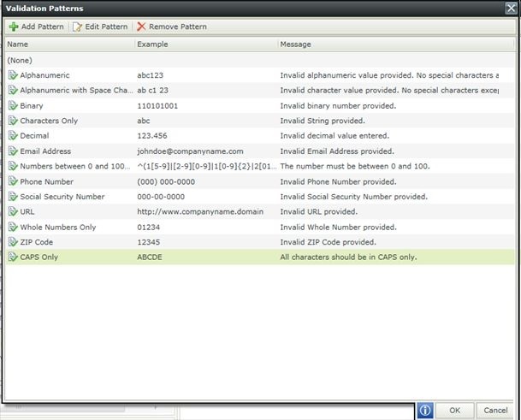This screenshot has width=521, height=420.
Task: Click example (000) 000-0000
Action: (166, 181)
